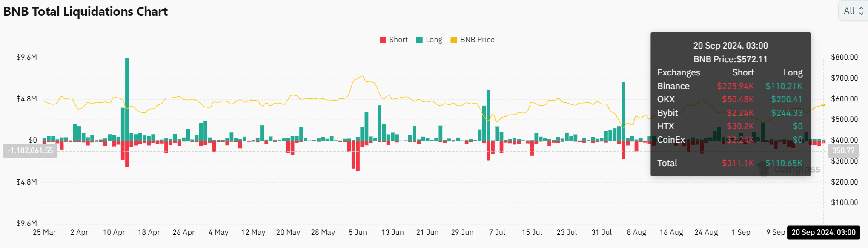Click the red Short legend color square

point(382,40)
